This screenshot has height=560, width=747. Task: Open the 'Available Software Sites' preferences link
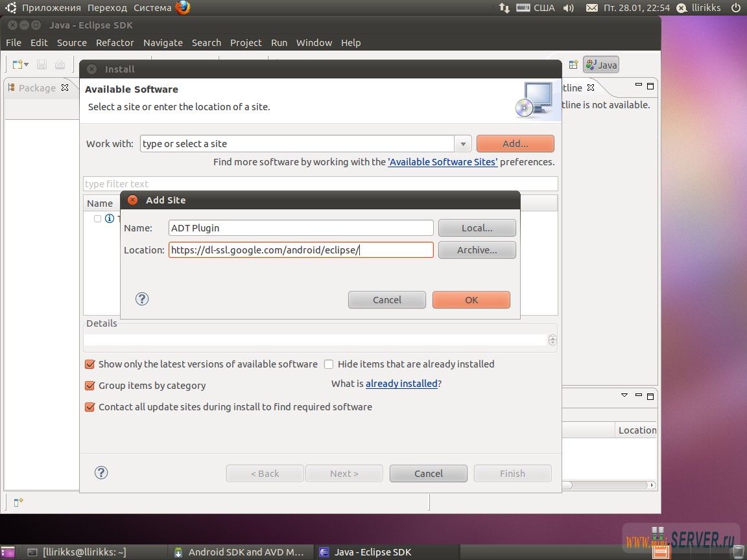tap(443, 162)
